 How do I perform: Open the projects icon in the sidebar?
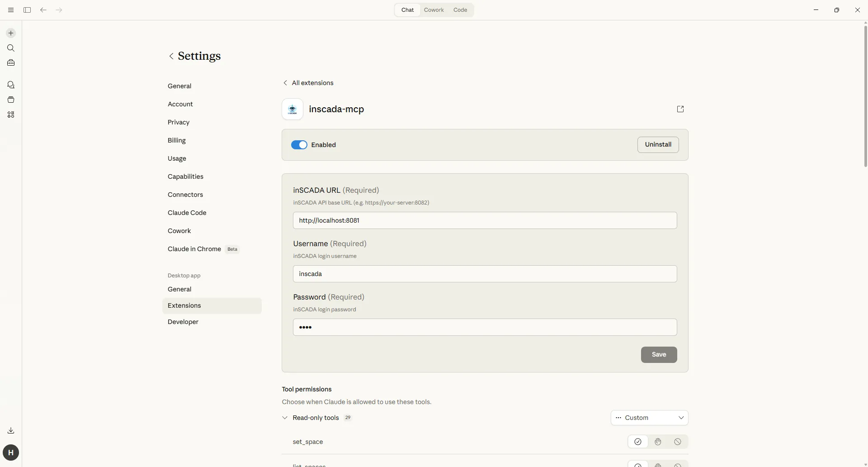click(10, 100)
